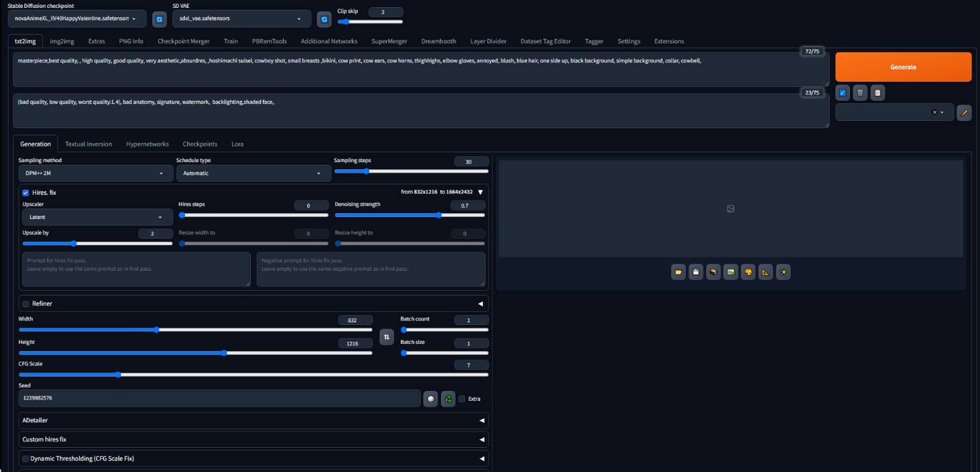Viewport: 980px width, 472px height.
Task: Open output folder with folder icon
Action: [678, 272]
